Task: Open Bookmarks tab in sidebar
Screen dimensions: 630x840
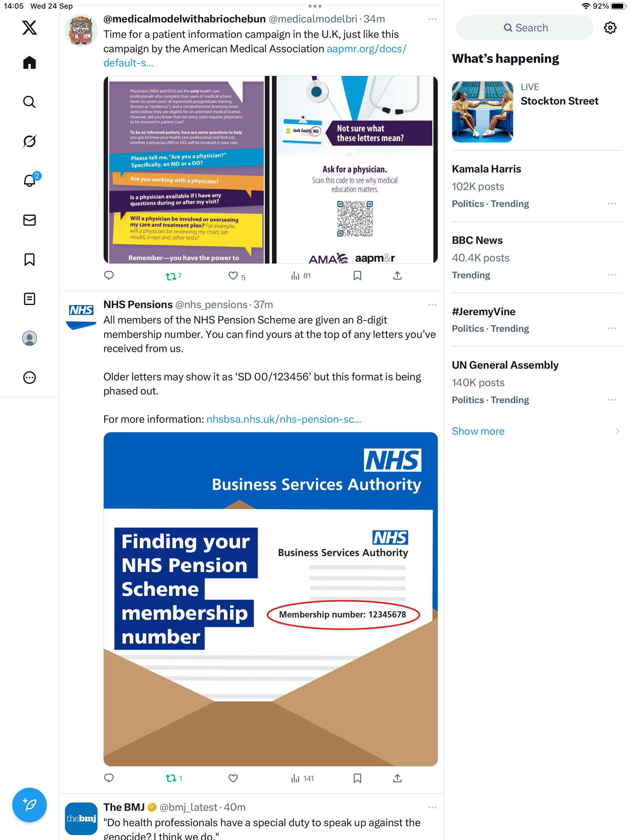Action: coord(29,260)
